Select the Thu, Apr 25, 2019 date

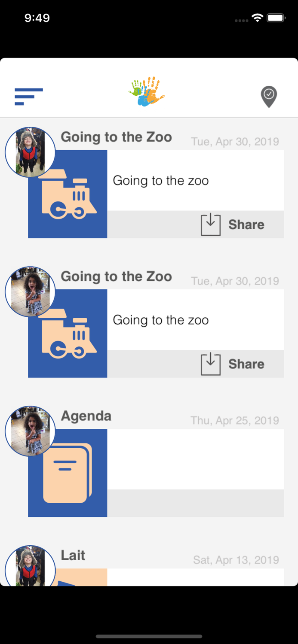pyautogui.click(x=235, y=420)
